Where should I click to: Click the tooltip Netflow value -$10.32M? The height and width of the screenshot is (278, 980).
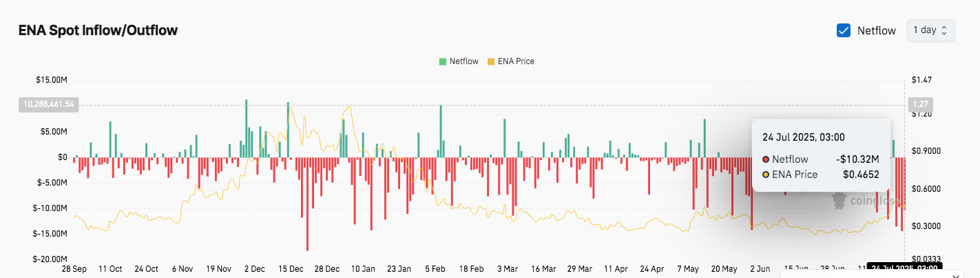857,159
